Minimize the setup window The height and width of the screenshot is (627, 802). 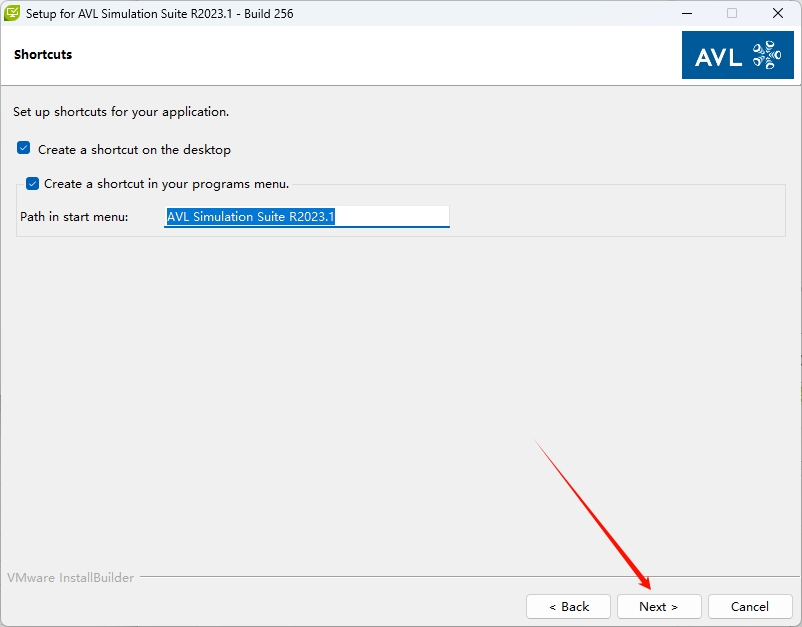686,14
